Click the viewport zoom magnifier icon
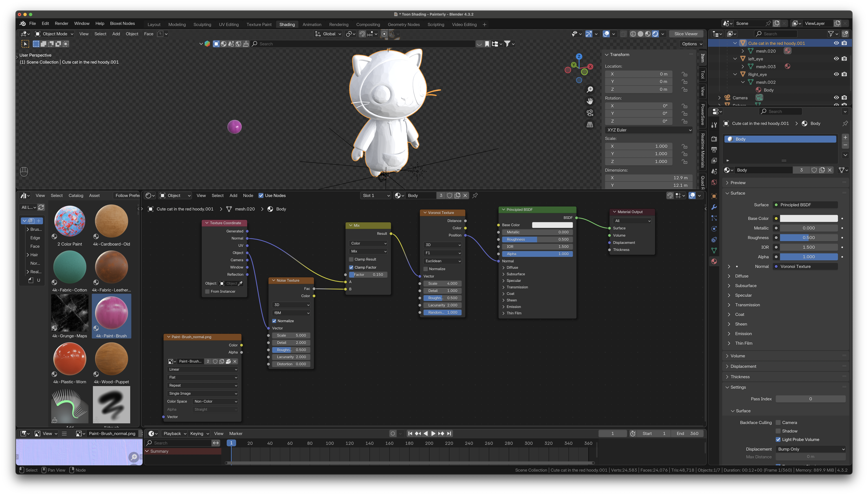The image size is (868, 495). click(x=590, y=89)
